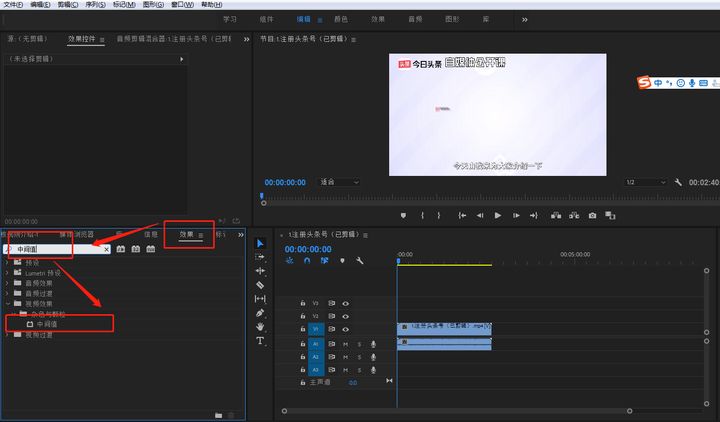Viewport: 720px width, 422px height.
Task: Expand the 音频过渡 folder
Action: [7, 293]
